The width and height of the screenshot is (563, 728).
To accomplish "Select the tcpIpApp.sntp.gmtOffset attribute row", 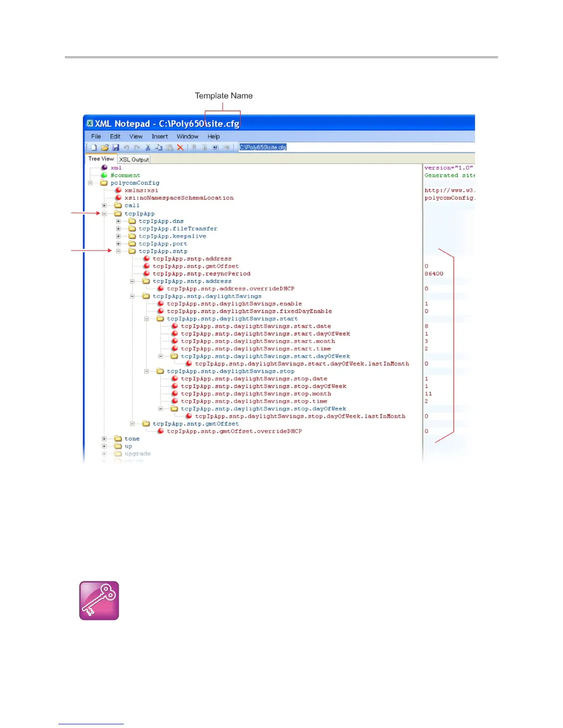I will pyautogui.click(x=196, y=266).
